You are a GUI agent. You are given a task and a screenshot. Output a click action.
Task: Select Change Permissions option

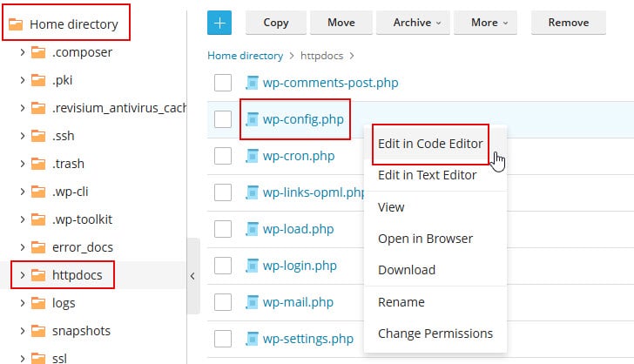435,334
